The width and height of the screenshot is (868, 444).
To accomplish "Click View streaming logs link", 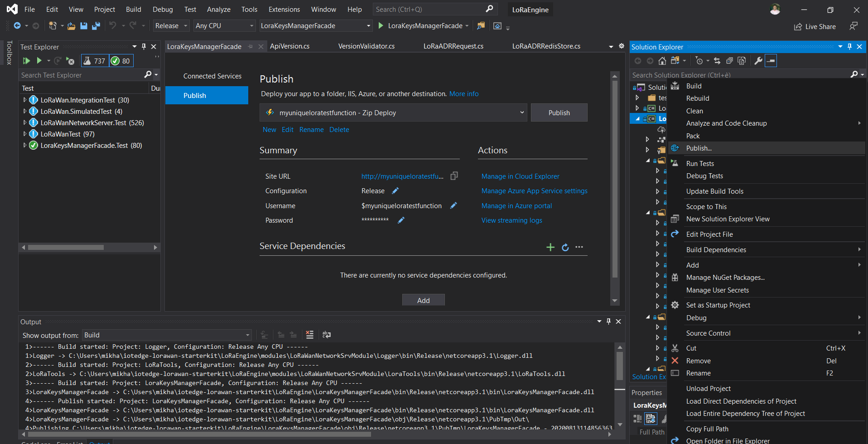I will click(511, 220).
